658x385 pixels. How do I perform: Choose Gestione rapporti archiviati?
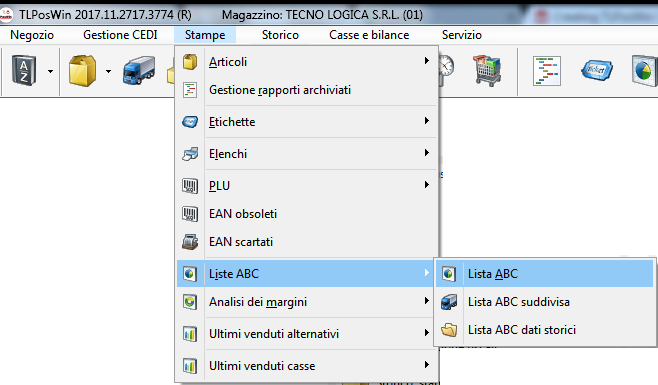click(307, 90)
